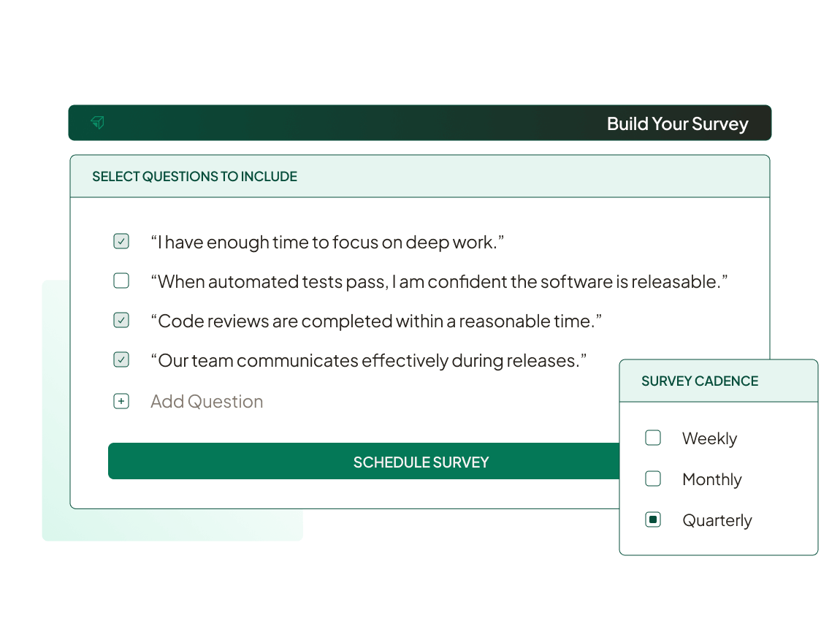The image size is (840, 621).
Task: Uncheck the code reviews question
Action: (x=121, y=320)
